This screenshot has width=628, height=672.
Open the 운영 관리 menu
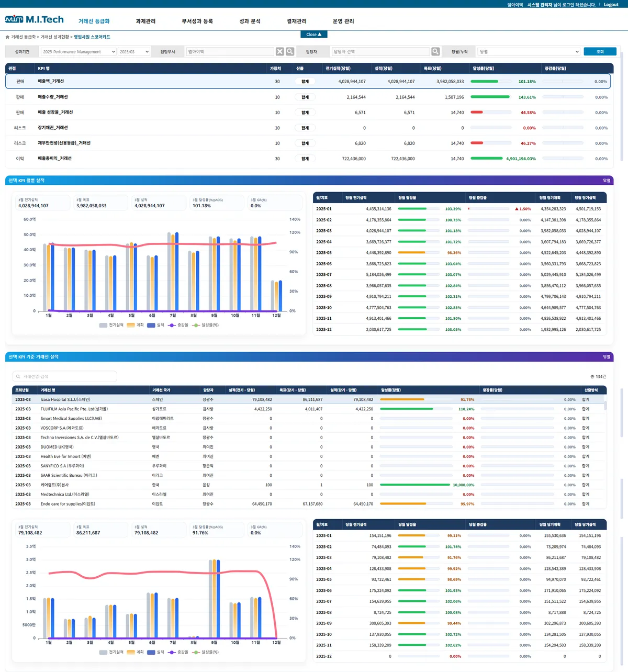pyautogui.click(x=343, y=21)
